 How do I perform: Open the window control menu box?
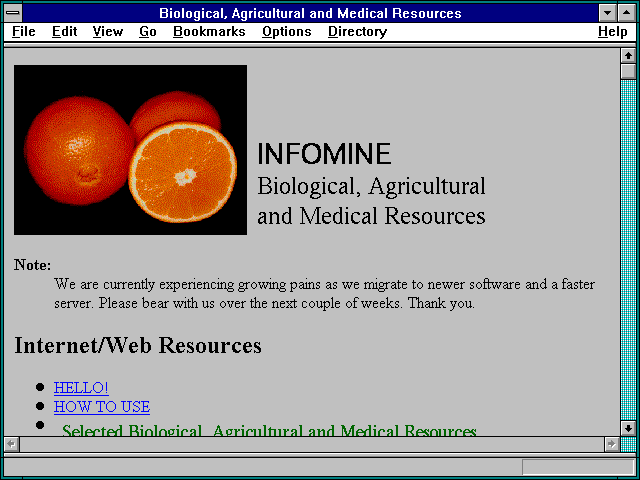click(13, 13)
